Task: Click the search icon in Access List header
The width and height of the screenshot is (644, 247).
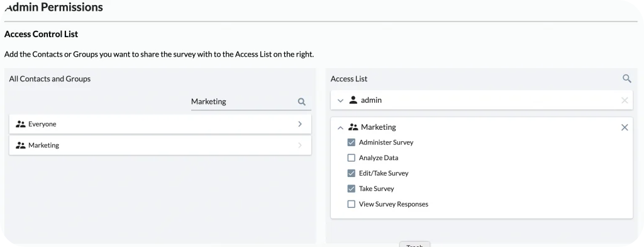Action: tap(627, 79)
